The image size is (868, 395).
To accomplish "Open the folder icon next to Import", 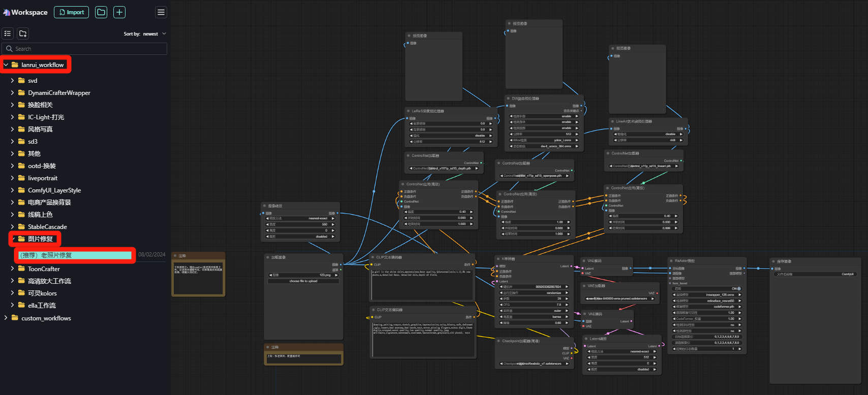I will coord(102,12).
